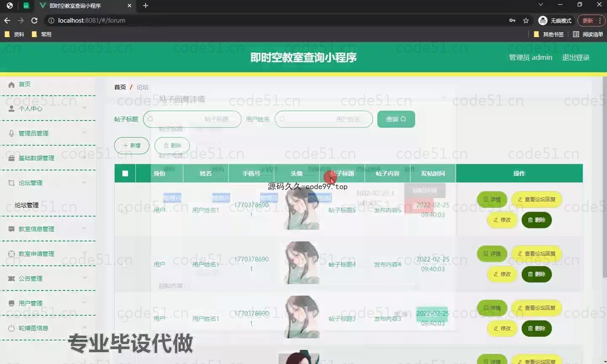607x364 pixels.
Task: Click the browser back arrow
Action: (x=7, y=20)
